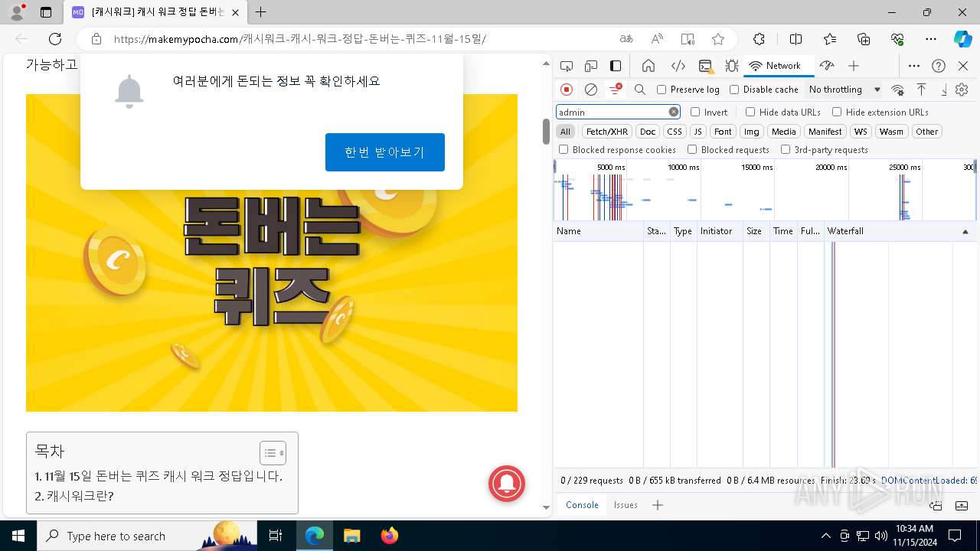Viewport: 980px width, 551px height.
Task: Toggle table of contents 목차 expander
Action: (273, 453)
